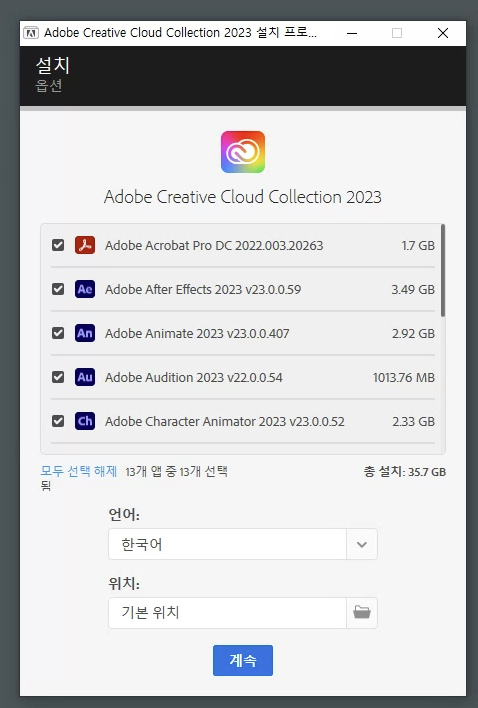
Task: Click the 언어: label
Action: tap(124, 514)
